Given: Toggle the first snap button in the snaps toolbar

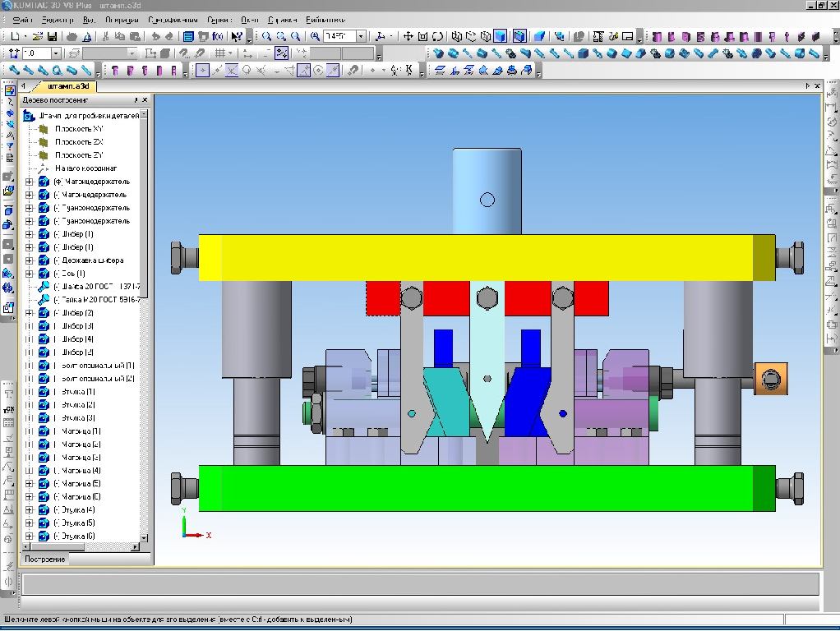Looking at the screenshot, I should tap(202, 71).
